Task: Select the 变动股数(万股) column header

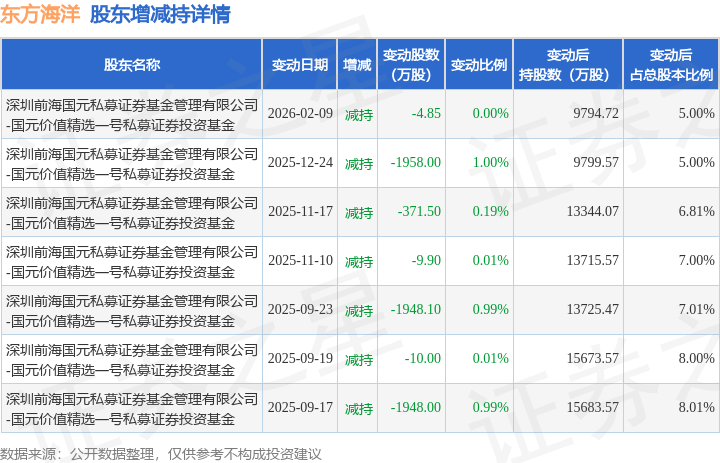Action: point(411,65)
